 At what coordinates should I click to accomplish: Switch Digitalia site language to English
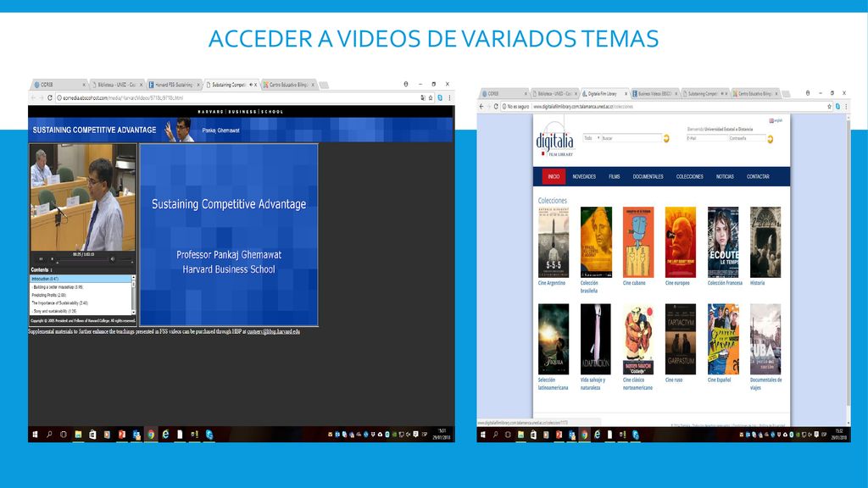tap(776, 120)
